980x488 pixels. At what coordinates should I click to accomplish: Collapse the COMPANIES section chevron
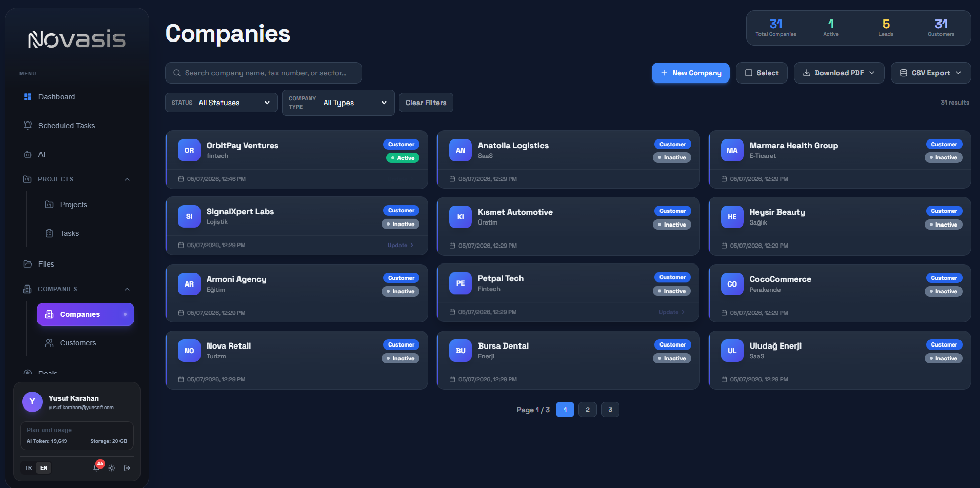click(x=127, y=289)
